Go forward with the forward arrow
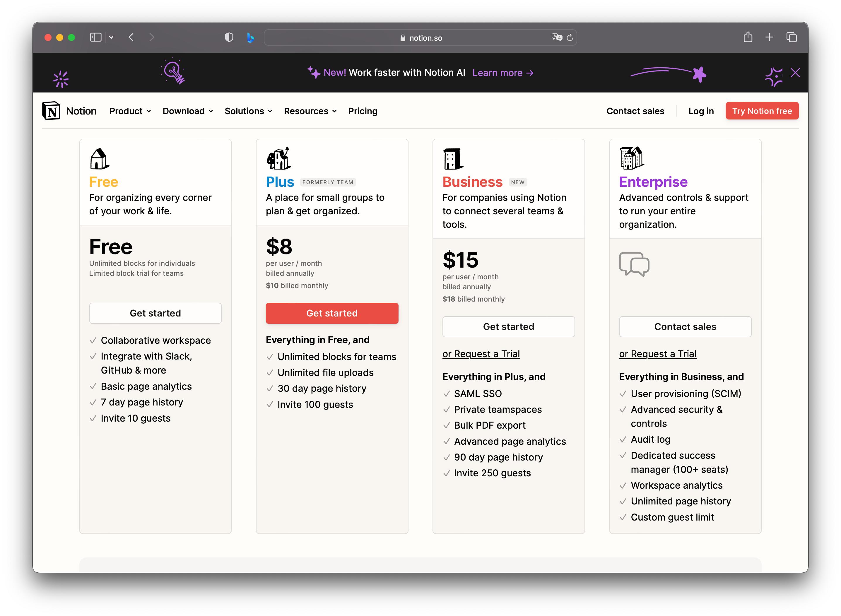The width and height of the screenshot is (841, 616). (151, 37)
